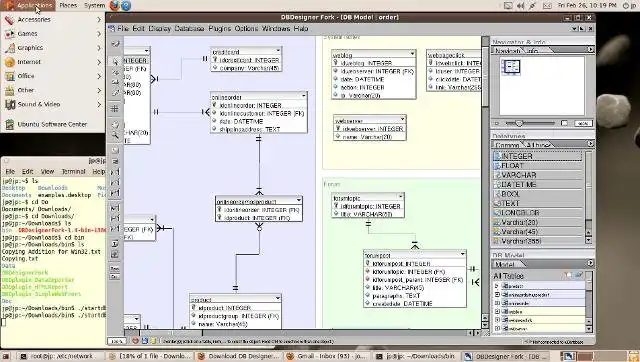Click the INTEGER datatype icon in the Datatypes list
This screenshot has width=640, height=362.
497,156
